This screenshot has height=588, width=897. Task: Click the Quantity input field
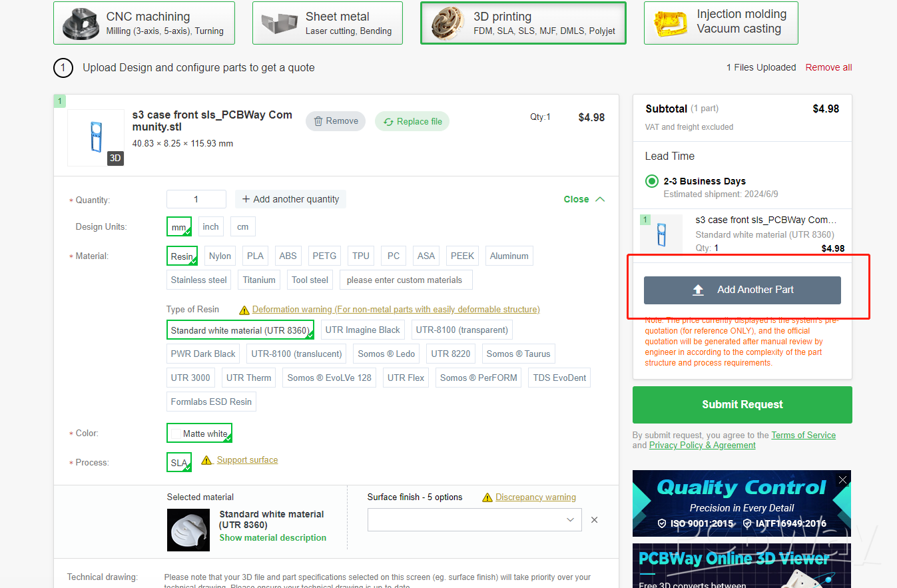click(196, 199)
